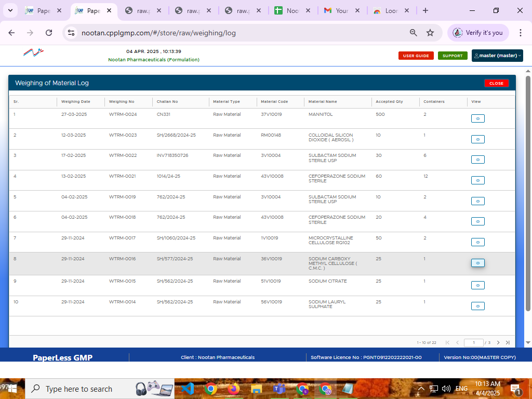Viewport: 532px width, 399px height.
Task: Open Visual Studio Code from taskbar
Action: 188,389
